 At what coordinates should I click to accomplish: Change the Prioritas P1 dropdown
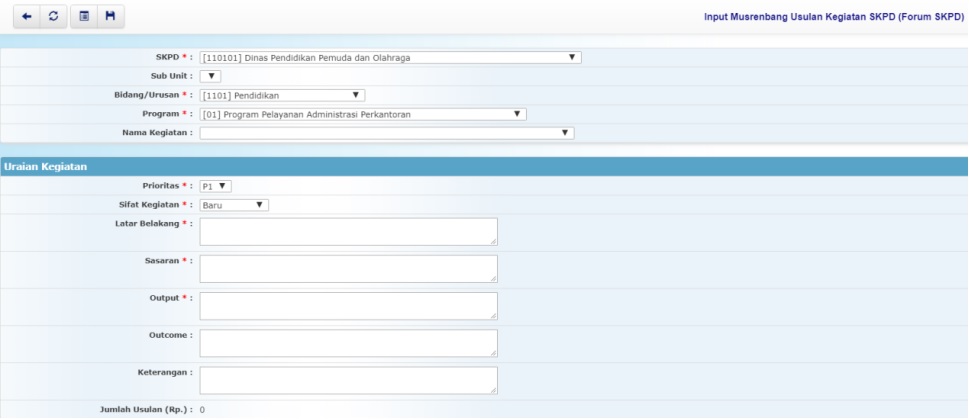point(215,186)
